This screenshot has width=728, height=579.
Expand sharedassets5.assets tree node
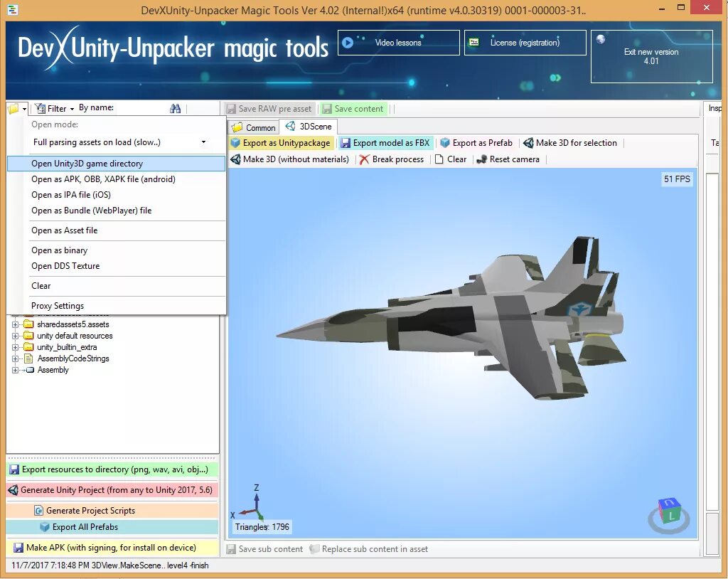[x=15, y=324]
